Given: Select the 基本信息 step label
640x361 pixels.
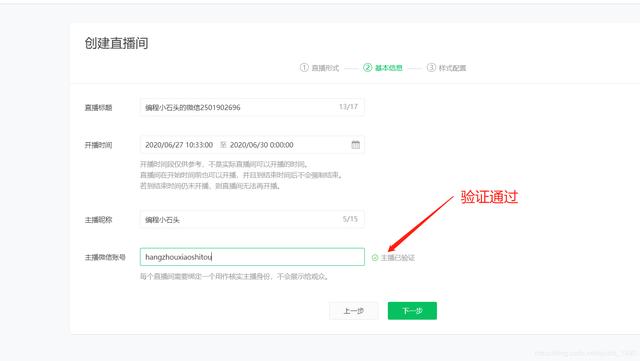Looking at the screenshot, I should 389,68.
